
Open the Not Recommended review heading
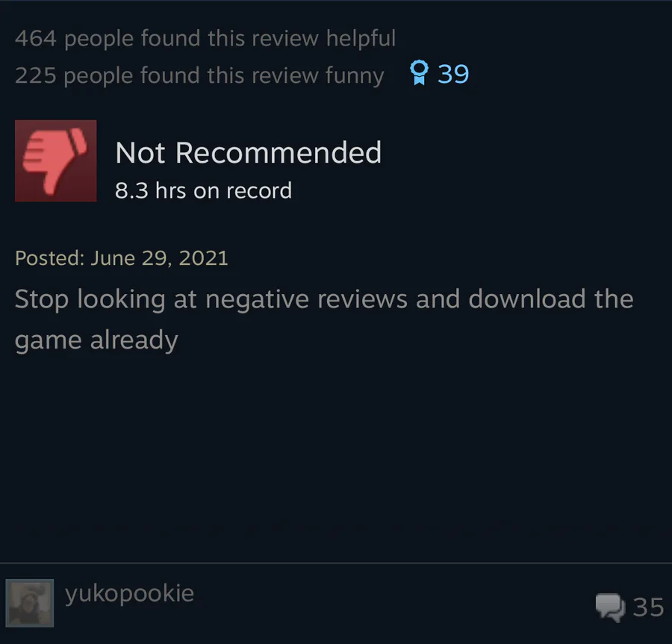coord(248,152)
